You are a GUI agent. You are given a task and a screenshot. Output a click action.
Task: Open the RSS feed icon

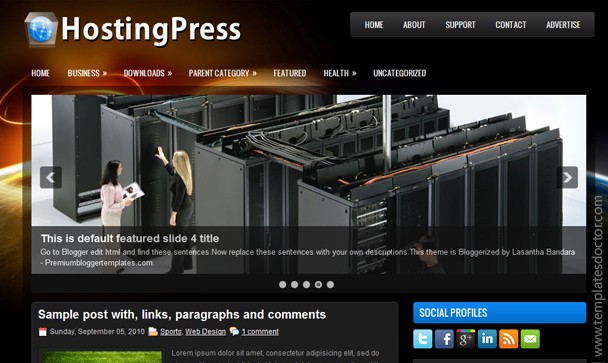tap(508, 339)
